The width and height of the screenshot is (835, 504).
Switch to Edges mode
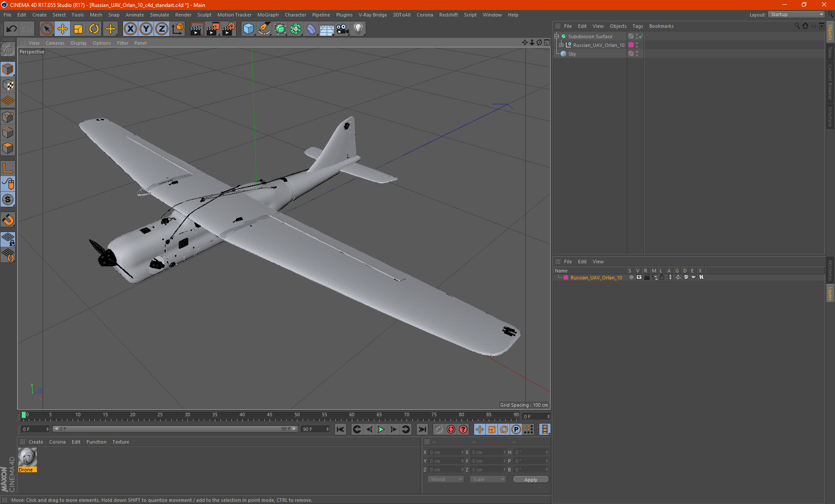(8, 132)
